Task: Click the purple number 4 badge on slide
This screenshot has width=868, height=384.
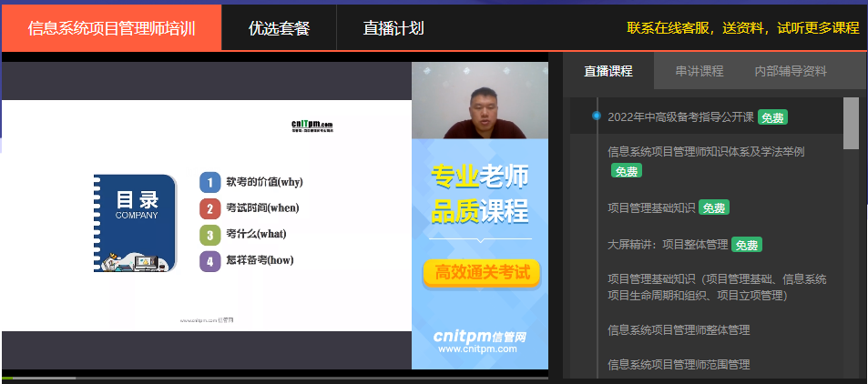Action: (209, 261)
